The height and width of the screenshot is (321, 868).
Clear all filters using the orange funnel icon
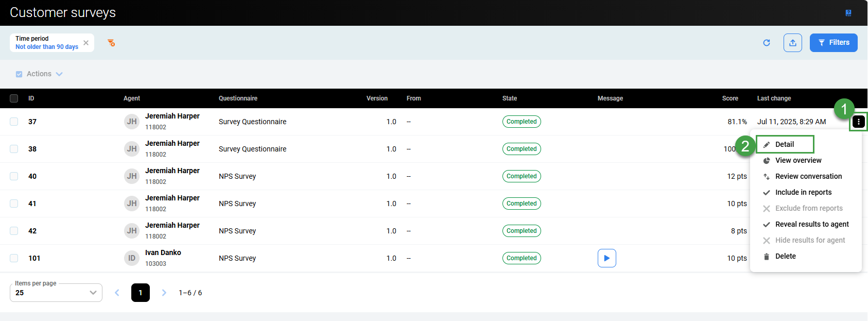(111, 43)
